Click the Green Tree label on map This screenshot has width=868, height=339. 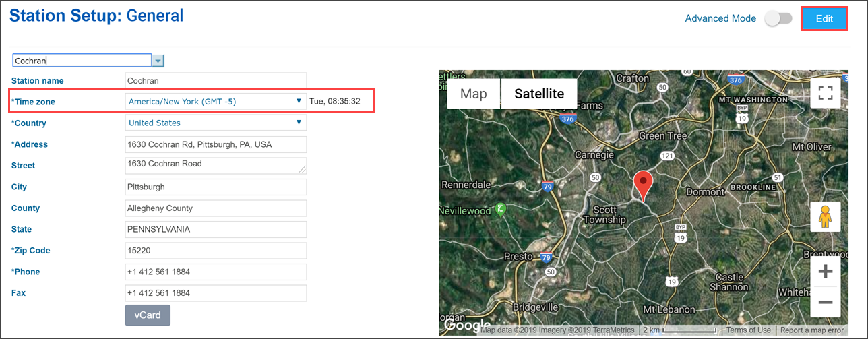(662, 136)
